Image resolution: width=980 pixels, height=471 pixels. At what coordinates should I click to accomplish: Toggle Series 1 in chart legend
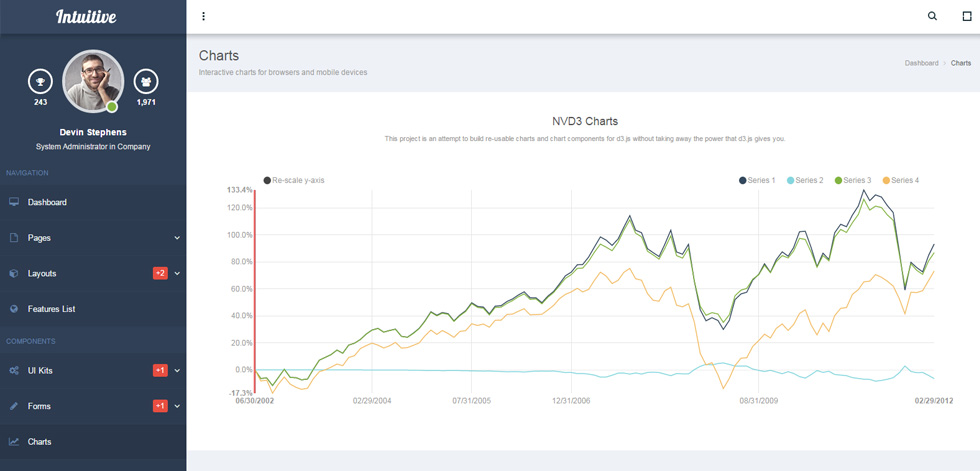[757, 181]
